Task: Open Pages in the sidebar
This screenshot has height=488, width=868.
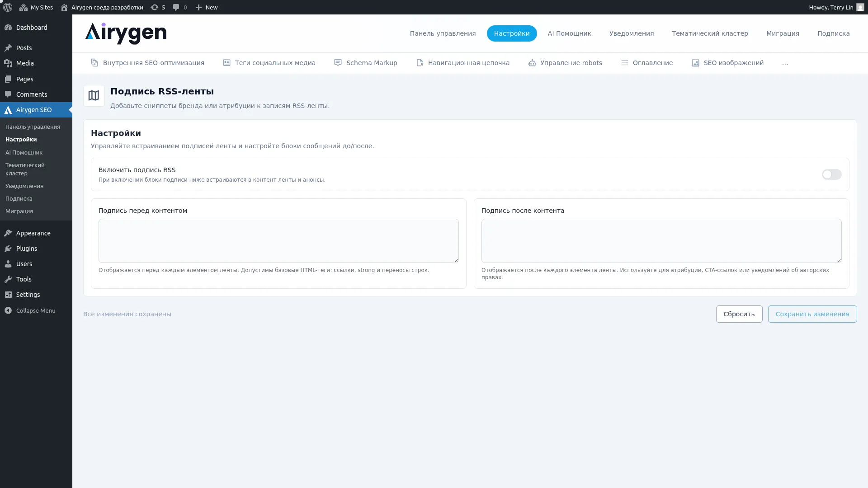Action: 36,79
